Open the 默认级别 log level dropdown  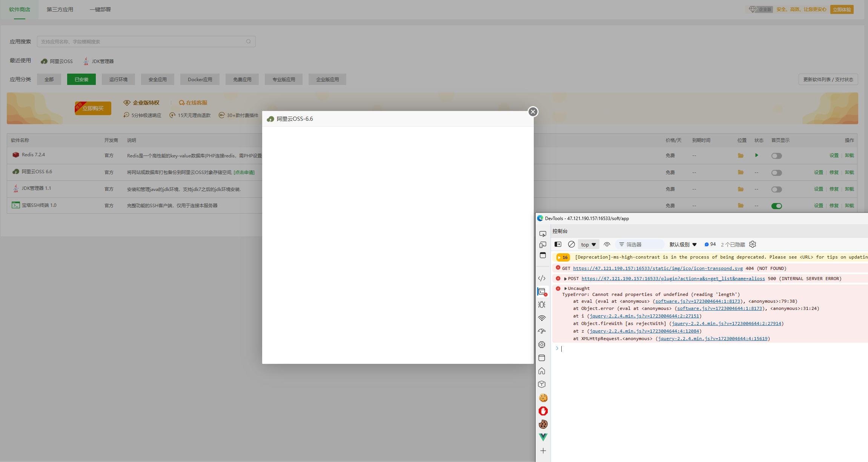click(x=683, y=245)
